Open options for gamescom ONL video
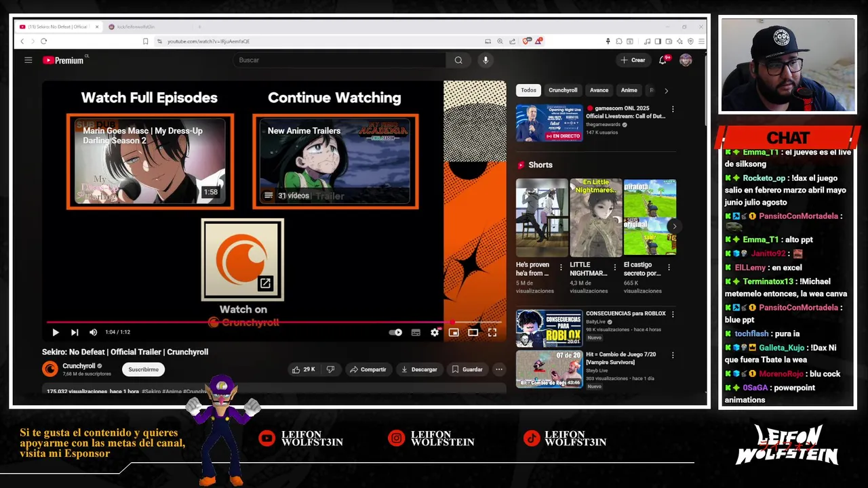 point(673,109)
